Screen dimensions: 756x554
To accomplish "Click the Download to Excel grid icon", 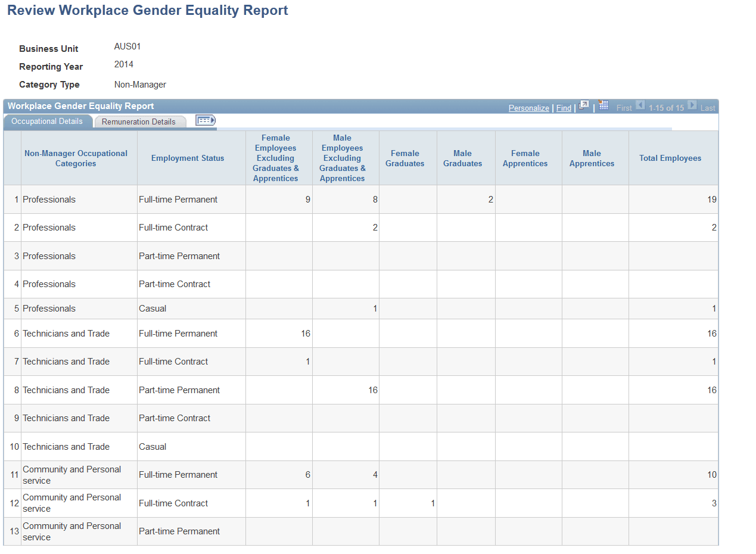I will 603,105.
